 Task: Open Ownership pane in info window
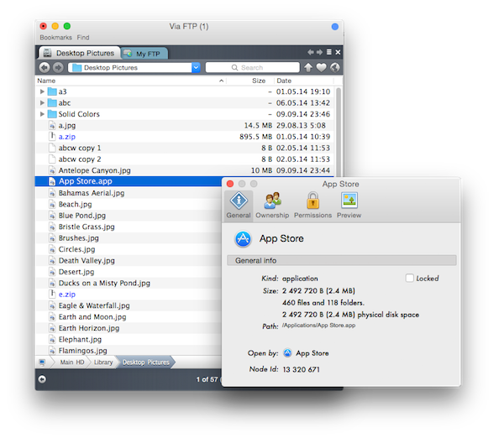(x=272, y=206)
